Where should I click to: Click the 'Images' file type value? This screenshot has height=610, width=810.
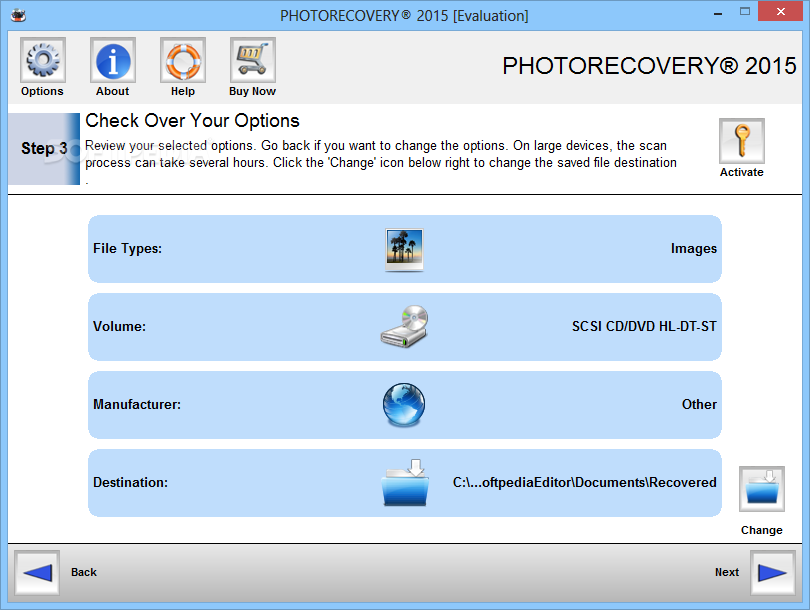[x=694, y=249]
